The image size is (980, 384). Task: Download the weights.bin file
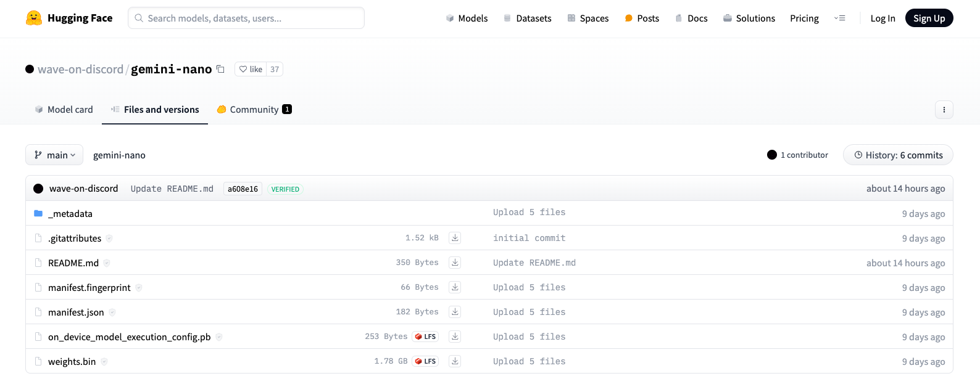click(455, 361)
